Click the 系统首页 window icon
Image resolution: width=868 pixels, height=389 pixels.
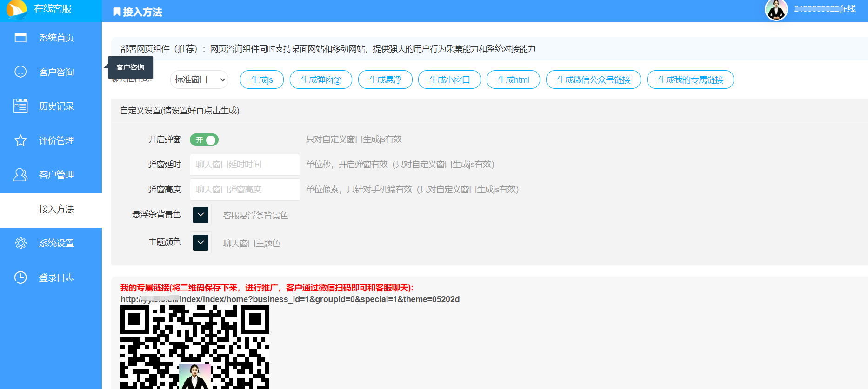[x=20, y=38]
